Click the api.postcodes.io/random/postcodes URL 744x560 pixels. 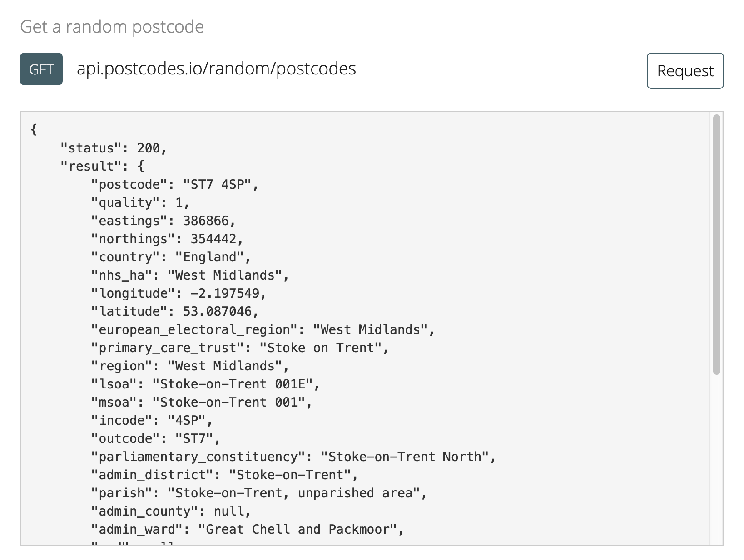tap(216, 69)
